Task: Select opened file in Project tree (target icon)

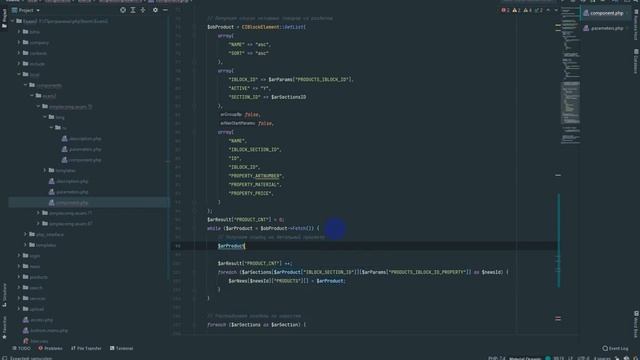Action: click(x=123, y=10)
